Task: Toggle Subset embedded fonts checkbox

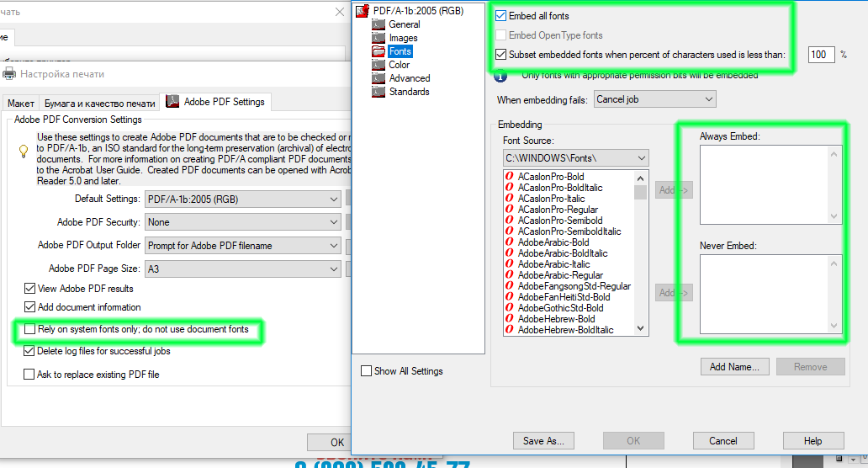Action: pyautogui.click(x=501, y=54)
